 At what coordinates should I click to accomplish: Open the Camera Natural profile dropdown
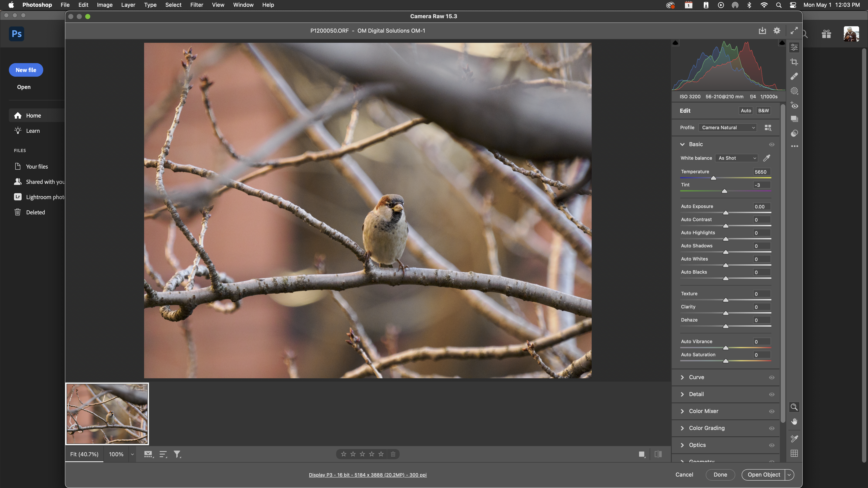tap(728, 128)
